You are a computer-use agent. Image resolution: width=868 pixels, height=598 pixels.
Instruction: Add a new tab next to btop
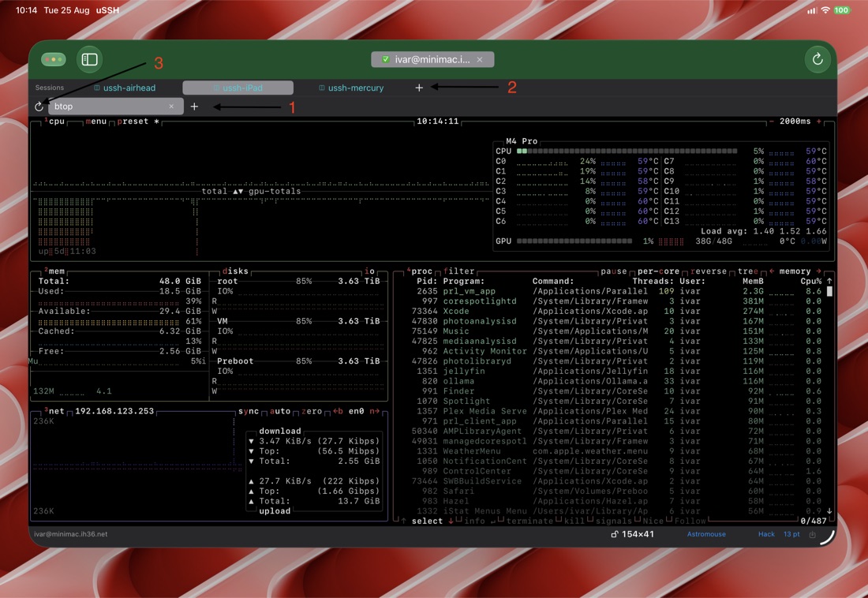coord(194,107)
